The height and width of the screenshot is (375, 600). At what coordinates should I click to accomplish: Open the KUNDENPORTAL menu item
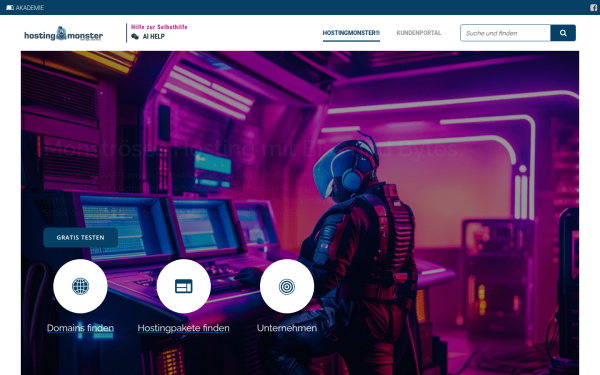(419, 33)
